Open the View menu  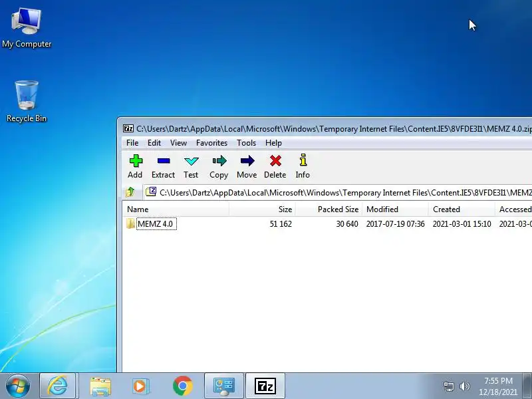(178, 143)
